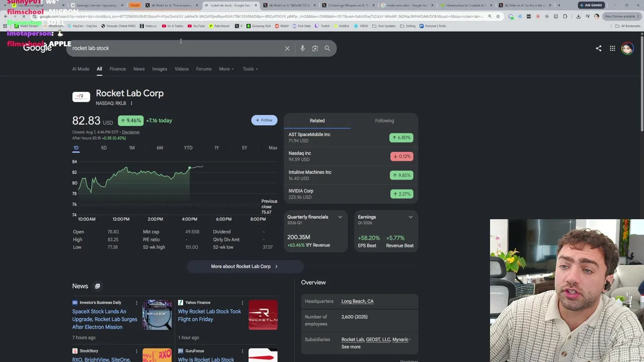Open the More search filters dropdown
The image size is (644, 362).
(x=226, y=69)
